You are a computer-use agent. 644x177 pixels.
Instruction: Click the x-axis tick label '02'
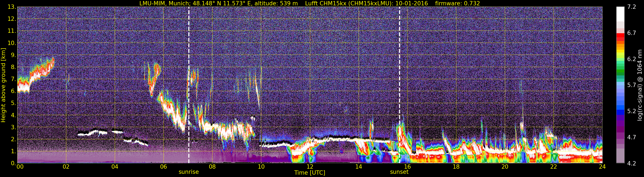(66, 166)
